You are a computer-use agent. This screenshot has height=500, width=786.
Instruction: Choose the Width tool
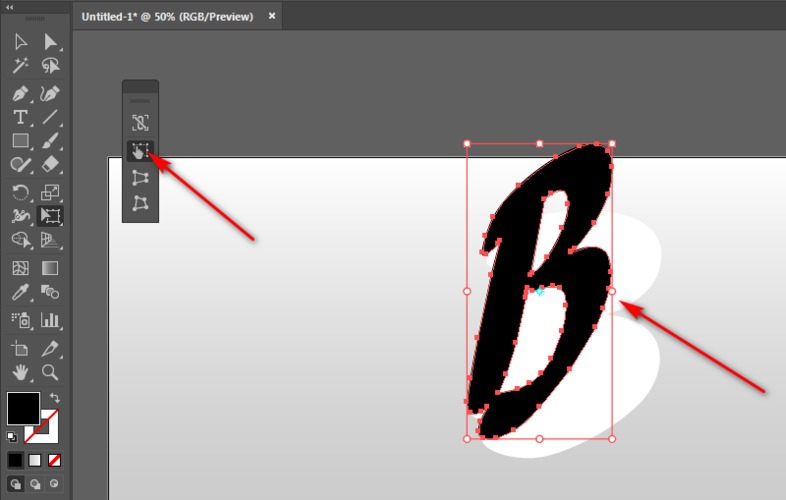(21, 216)
